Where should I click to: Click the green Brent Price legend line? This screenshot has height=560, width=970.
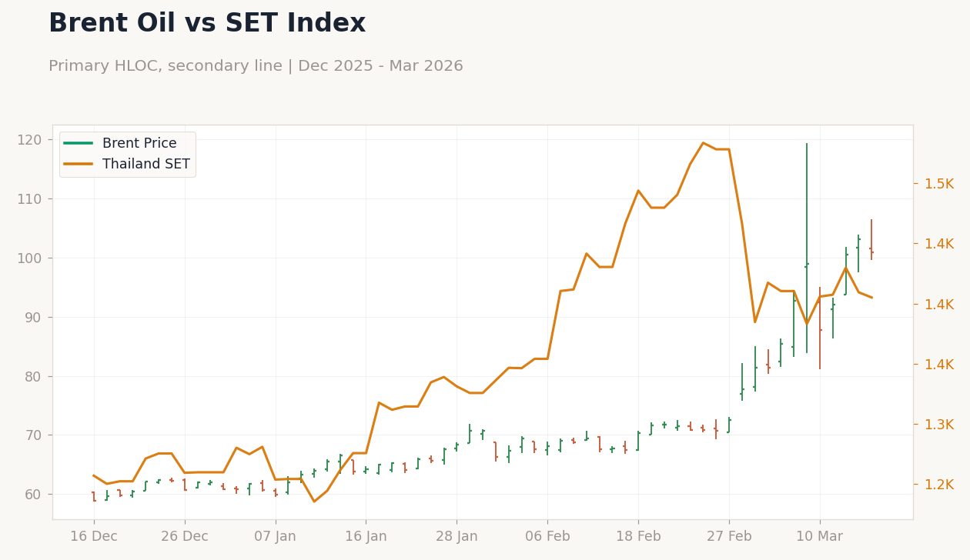click(x=79, y=143)
